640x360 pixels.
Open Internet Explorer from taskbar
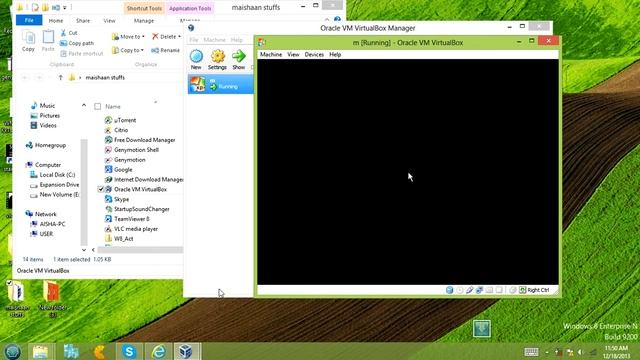[158, 351]
